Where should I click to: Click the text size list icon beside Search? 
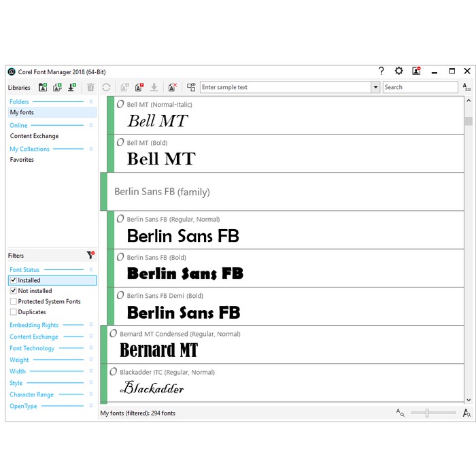[466, 88]
